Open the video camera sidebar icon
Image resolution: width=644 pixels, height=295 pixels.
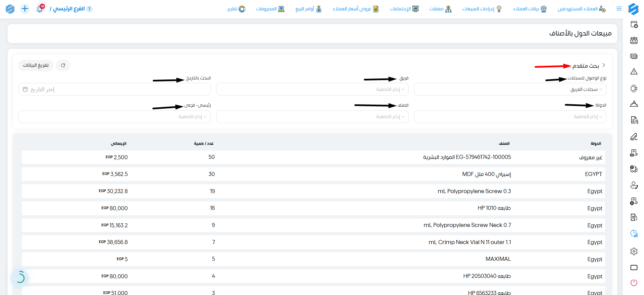634,88
